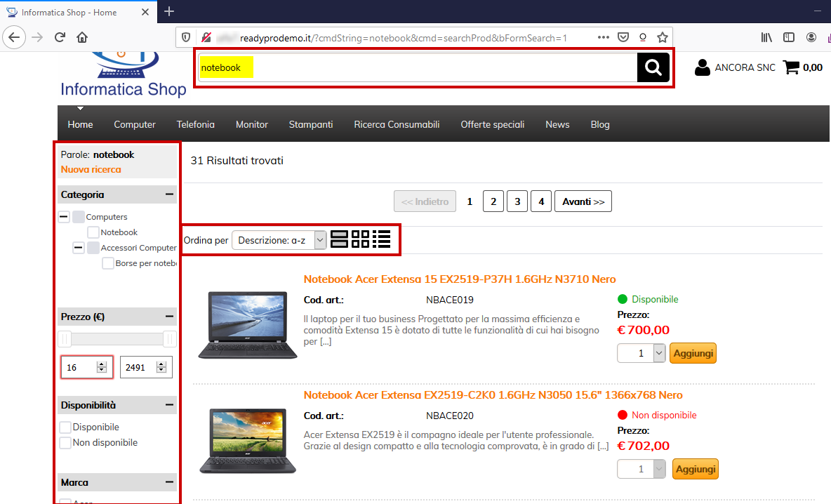This screenshot has height=504, width=831.
Task: Open the Telefonia menu
Action: [196, 124]
